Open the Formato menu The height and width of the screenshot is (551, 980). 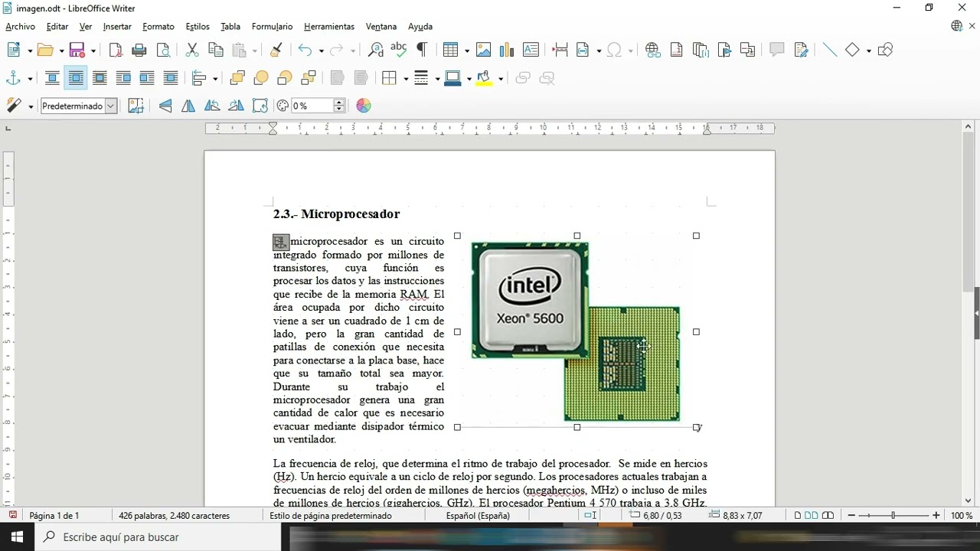(x=158, y=26)
